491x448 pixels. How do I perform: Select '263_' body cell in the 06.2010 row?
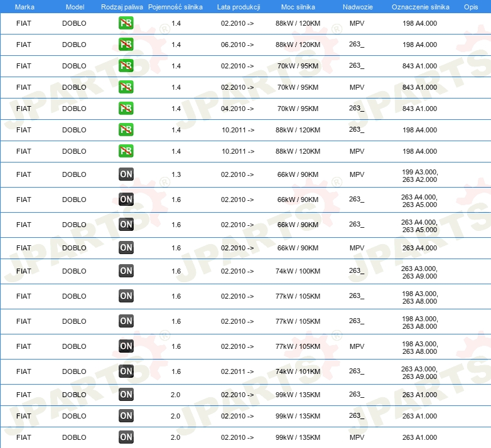357,45
